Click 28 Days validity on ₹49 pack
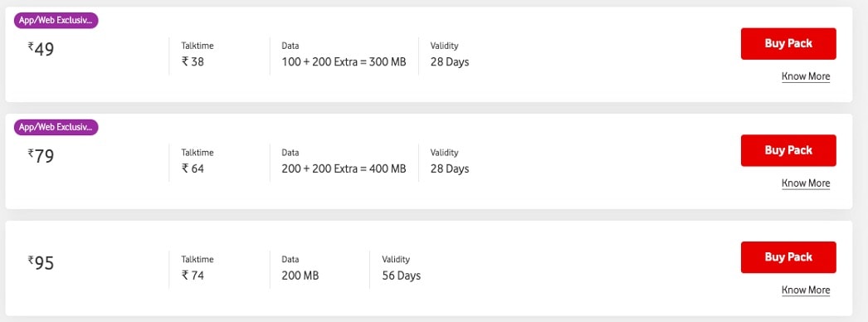The height and width of the screenshot is (322, 868). [450, 62]
